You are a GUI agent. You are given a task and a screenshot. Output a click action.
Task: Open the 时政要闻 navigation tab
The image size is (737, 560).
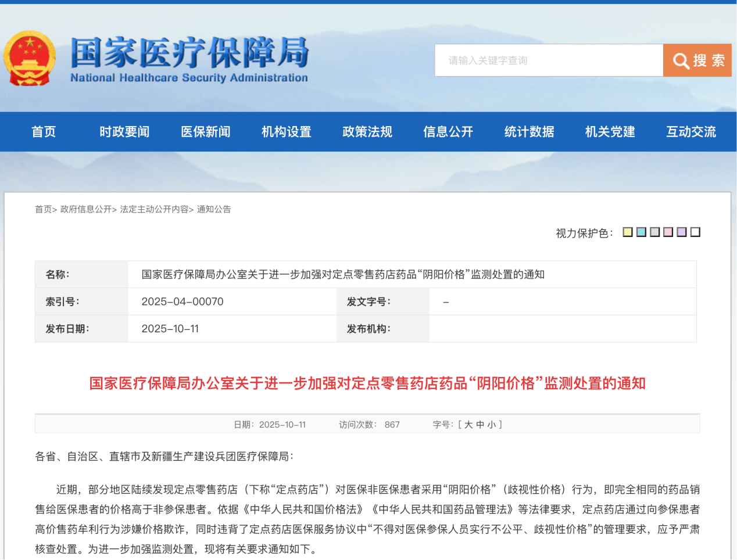pos(124,132)
